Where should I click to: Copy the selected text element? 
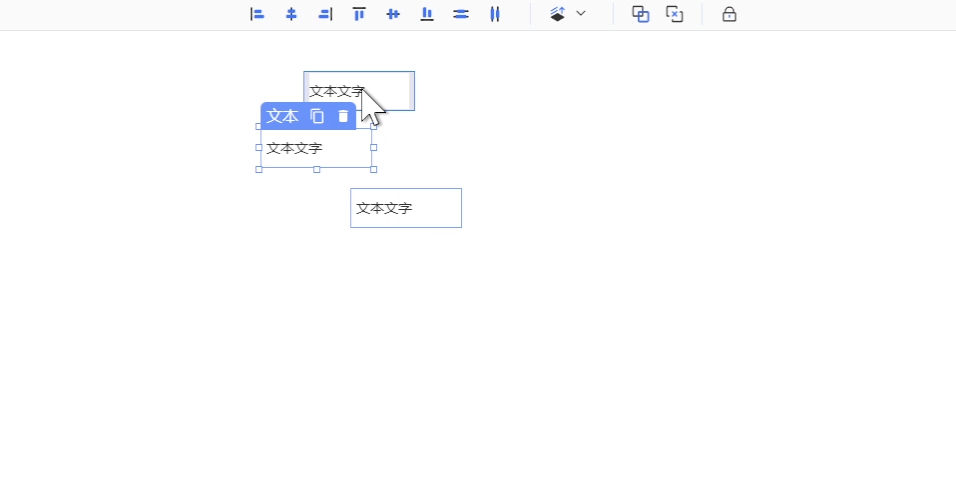click(x=317, y=116)
